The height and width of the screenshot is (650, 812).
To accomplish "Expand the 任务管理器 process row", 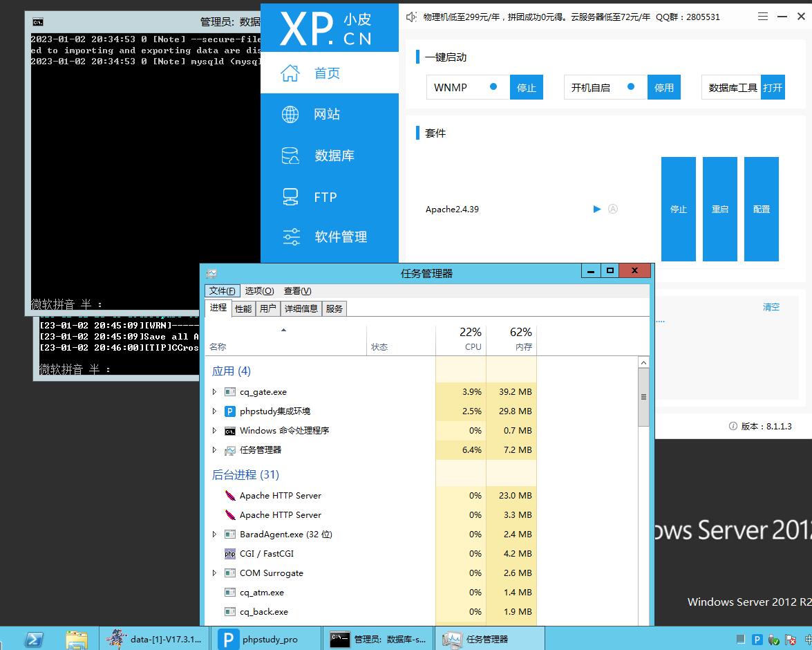I will click(x=214, y=450).
